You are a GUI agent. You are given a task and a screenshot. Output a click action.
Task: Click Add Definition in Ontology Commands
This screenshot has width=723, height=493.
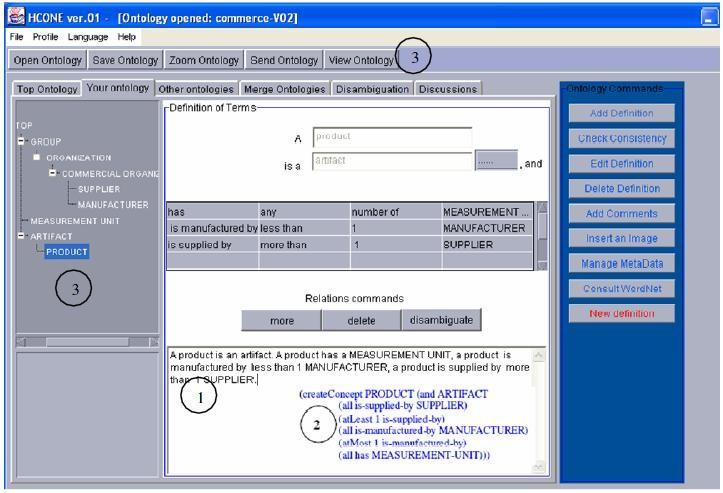pos(622,113)
